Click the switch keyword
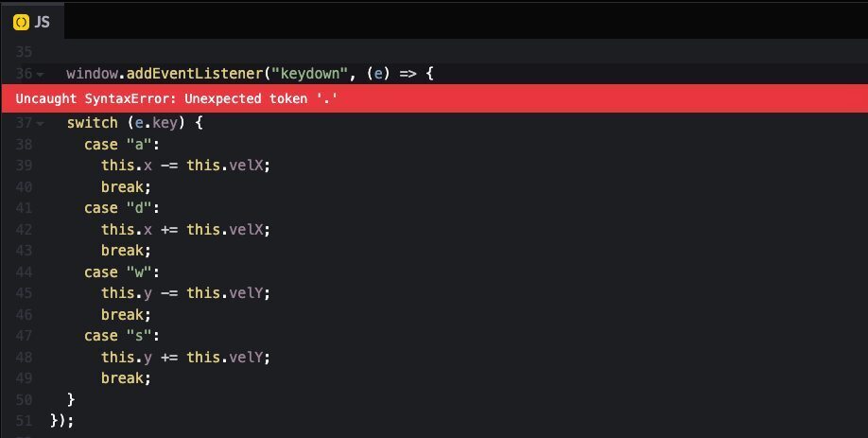 (92, 123)
